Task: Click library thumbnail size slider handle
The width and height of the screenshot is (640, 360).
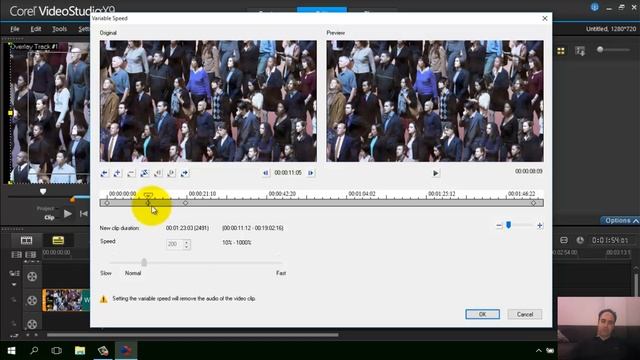Action: pos(600,50)
